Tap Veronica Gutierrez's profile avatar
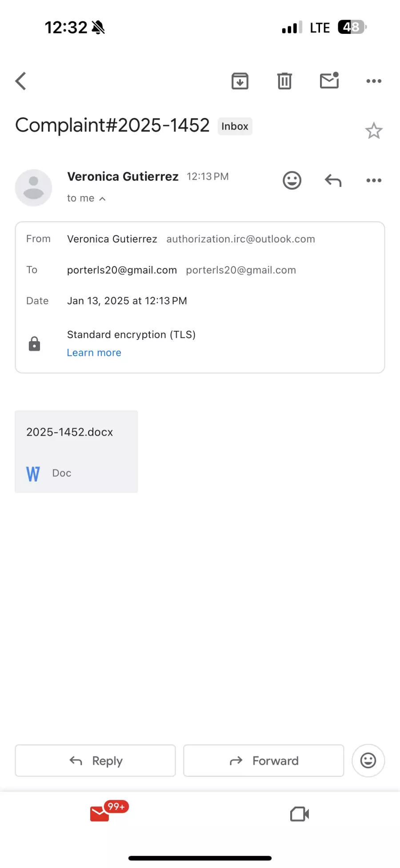 33,187
